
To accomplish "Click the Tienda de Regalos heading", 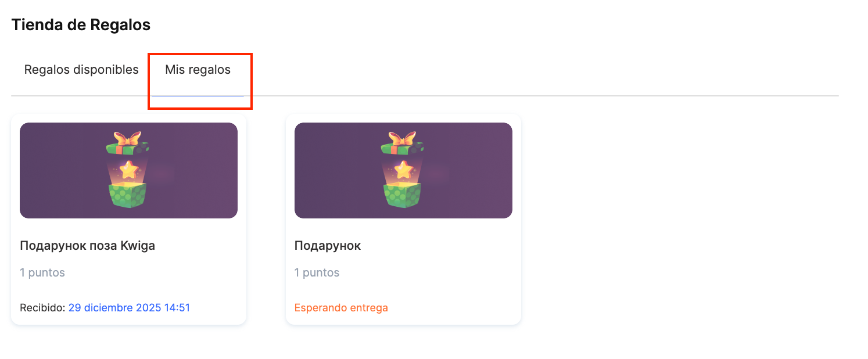I will pos(81,25).
